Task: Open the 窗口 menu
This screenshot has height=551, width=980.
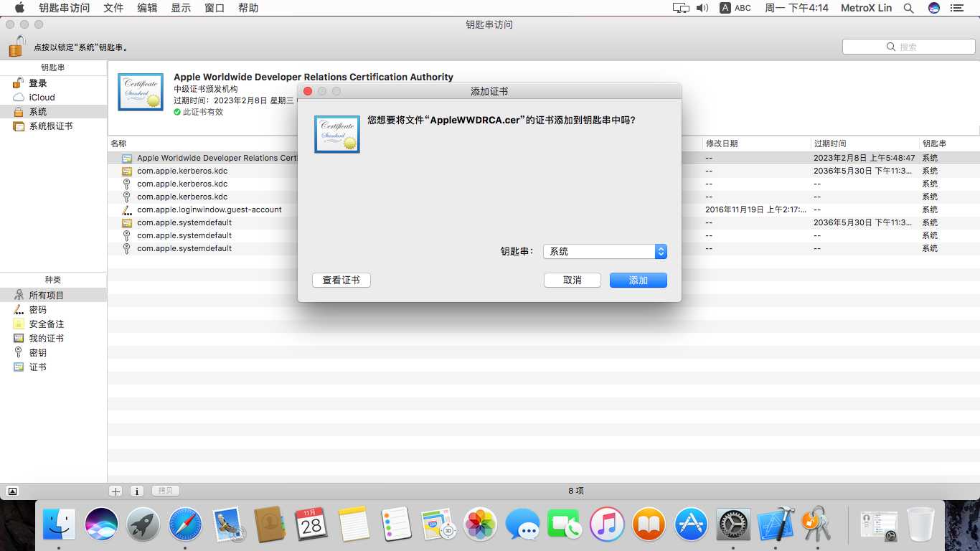Action: (215, 8)
